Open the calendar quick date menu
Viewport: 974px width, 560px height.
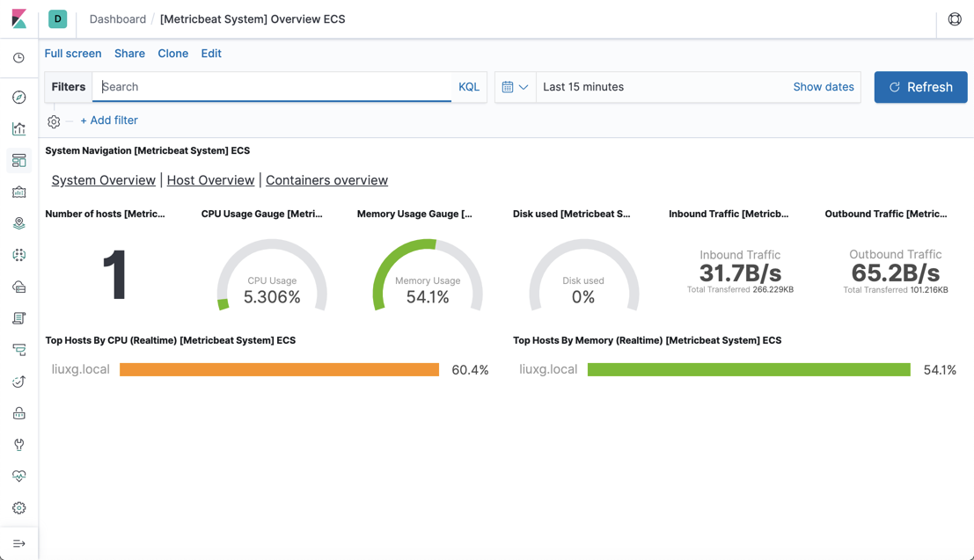click(515, 87)
